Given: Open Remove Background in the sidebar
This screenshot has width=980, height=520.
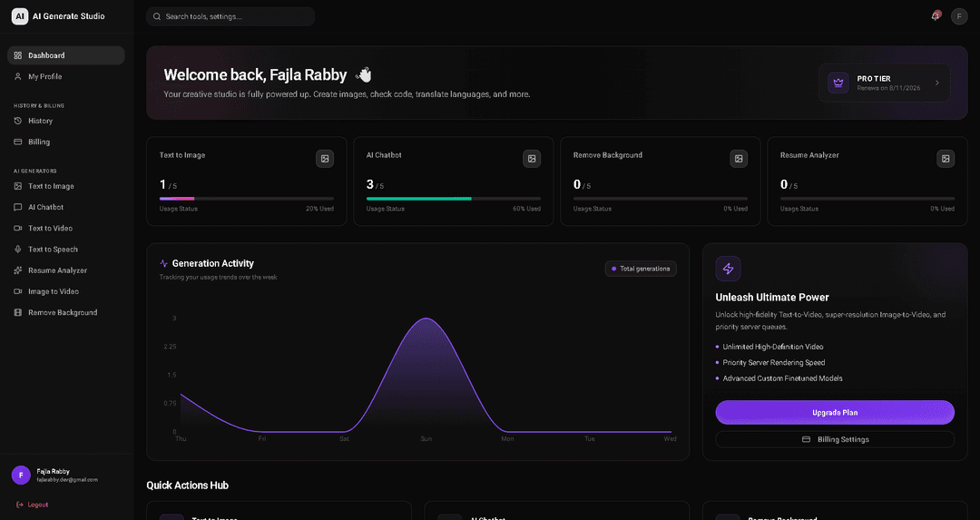Looking at the screenshot, I should [66, 312].
